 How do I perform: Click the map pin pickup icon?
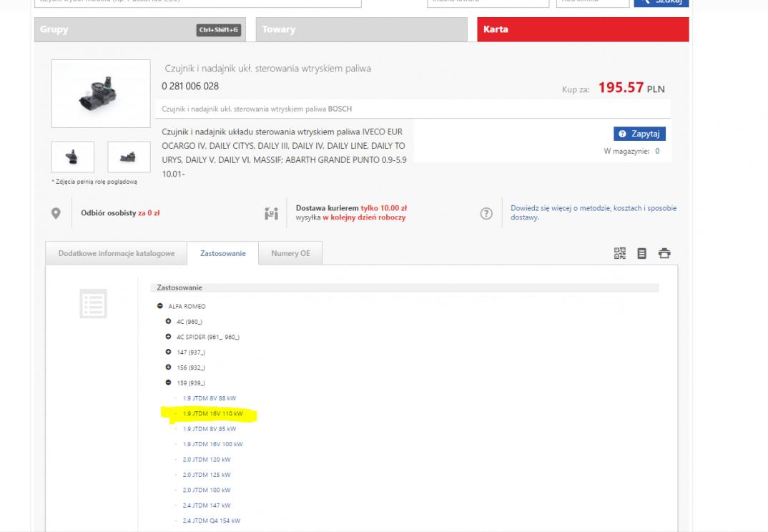tap(56, 213)
